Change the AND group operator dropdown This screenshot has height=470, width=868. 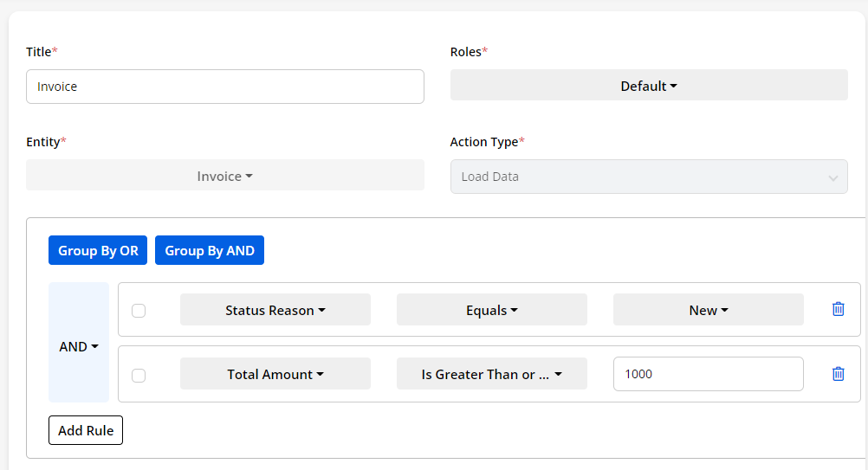79,346
